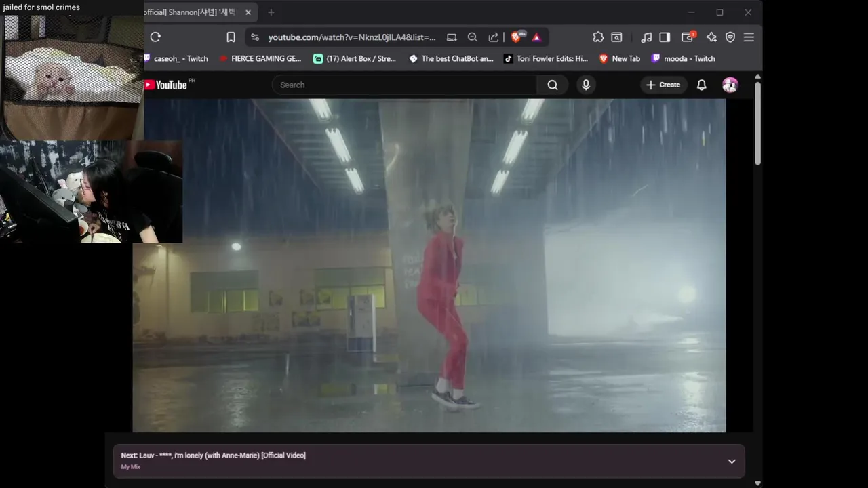Open site settings icon left of the URL
Image resolution: width=868 pixels, height=488 pixels.
tap(255, 37)
